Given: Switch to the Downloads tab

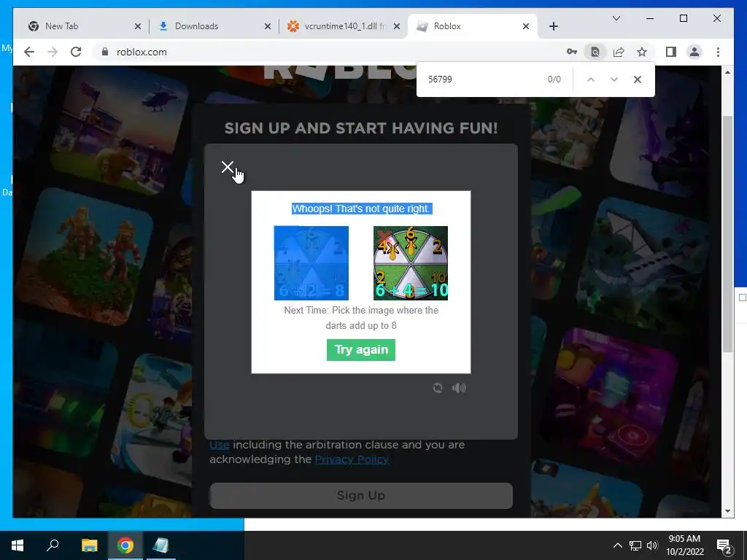Looking at the screenshot, I should 214,26.
